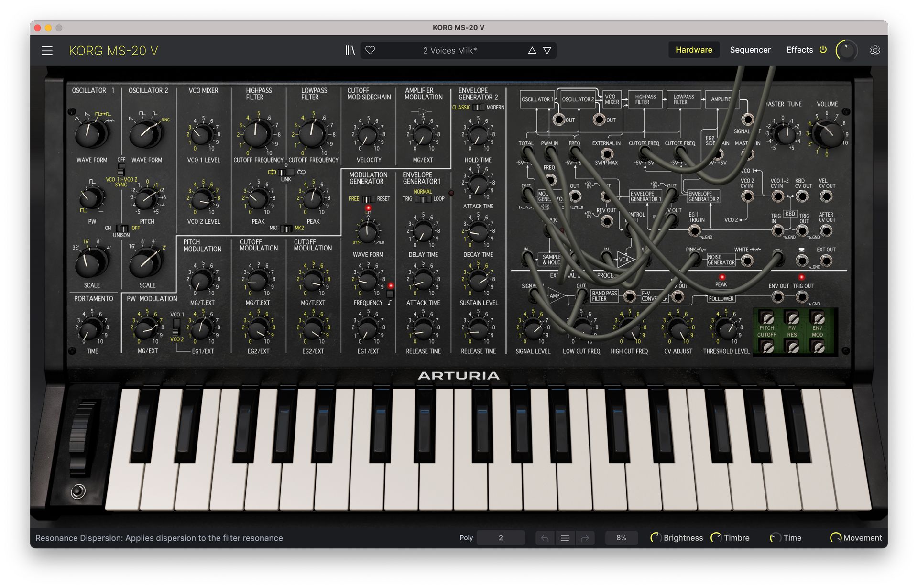Toggle Envelope Generator 2 Classic/Modern switch

coord(478,108)
